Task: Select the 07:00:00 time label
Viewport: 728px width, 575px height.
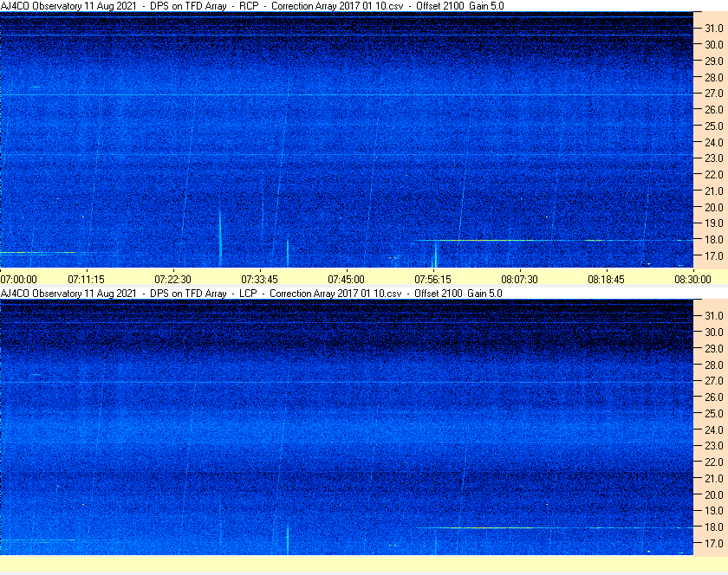Action: click(18, 280)
